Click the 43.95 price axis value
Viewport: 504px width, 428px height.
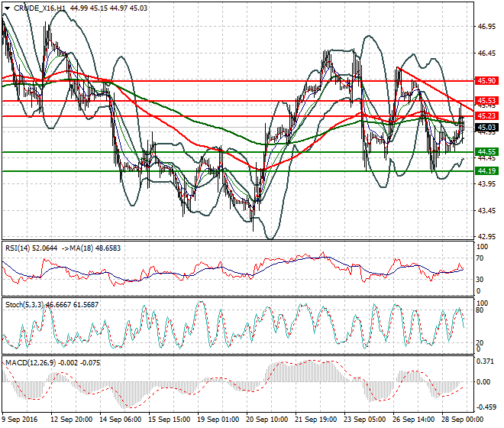486,183
